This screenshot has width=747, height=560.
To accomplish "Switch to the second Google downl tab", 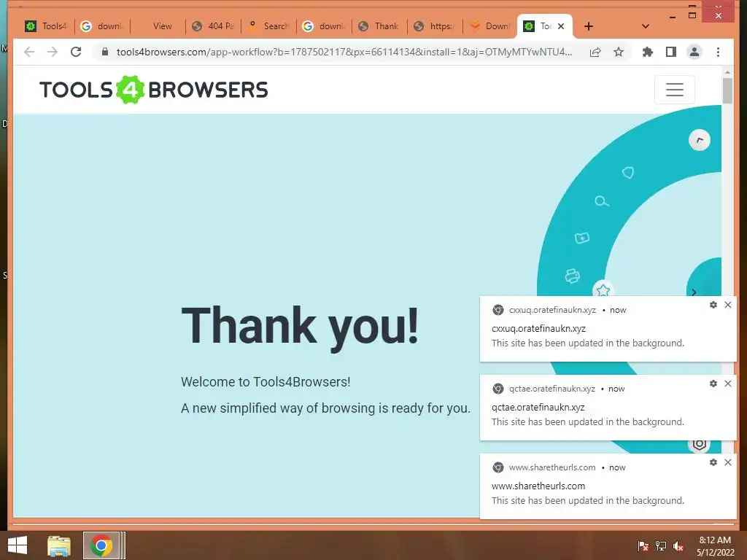I will tap(324, 26).
